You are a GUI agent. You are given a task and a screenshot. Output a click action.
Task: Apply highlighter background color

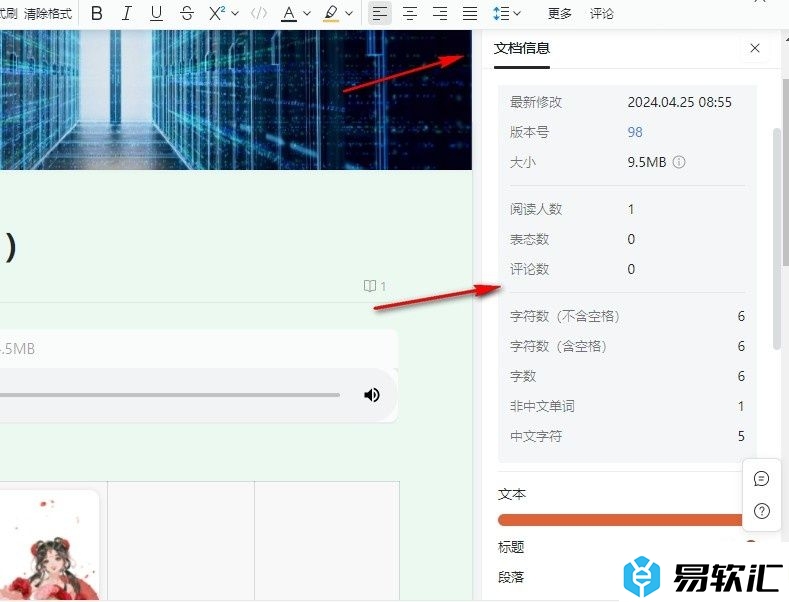click(x=331, y=14)
